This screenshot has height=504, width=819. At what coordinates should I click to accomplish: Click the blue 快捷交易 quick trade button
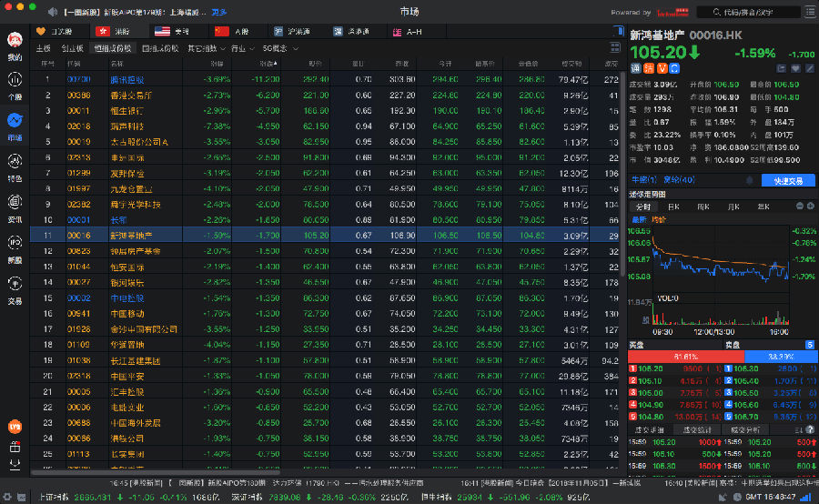pyautogui.click(x=788, y=181)
